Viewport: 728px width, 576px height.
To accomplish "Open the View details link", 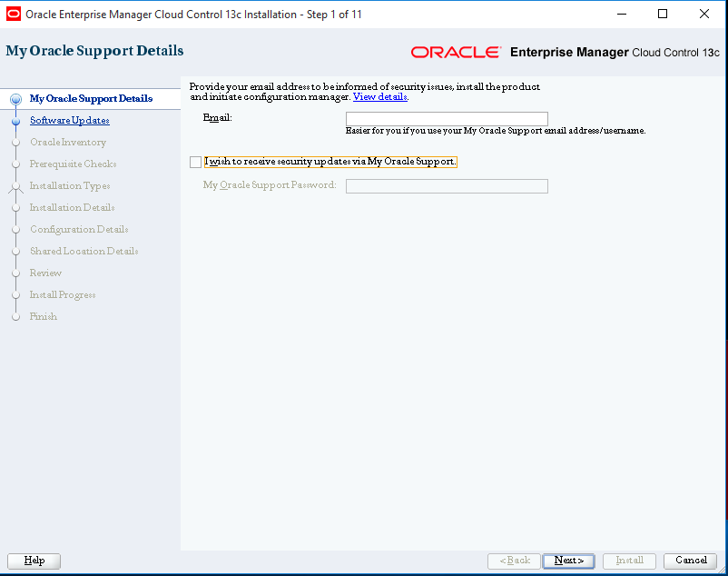I will tap(379, 96).
